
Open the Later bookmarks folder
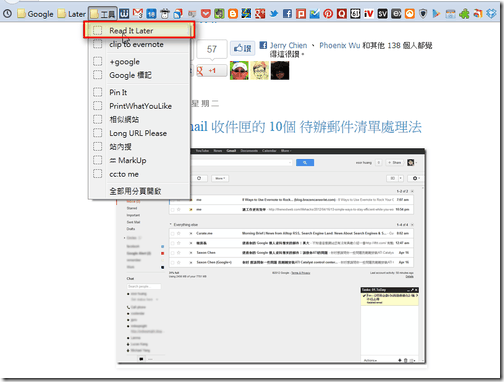pos(72,14)
